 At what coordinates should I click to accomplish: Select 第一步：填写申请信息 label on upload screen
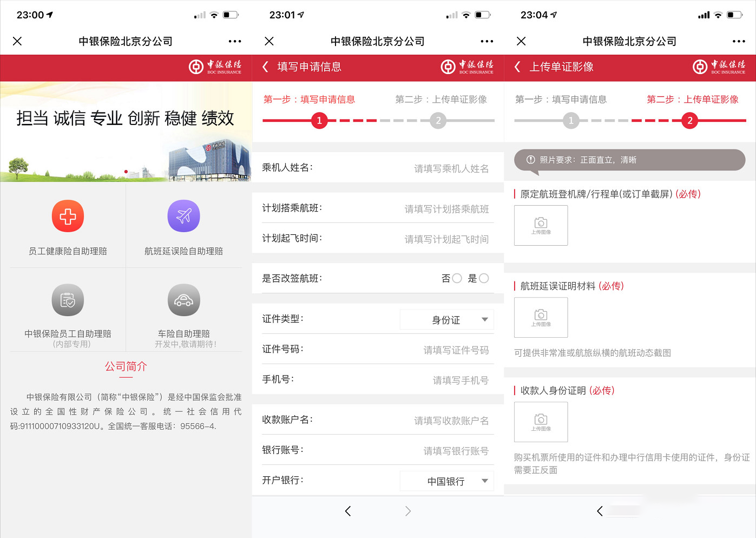pos(561,99)
